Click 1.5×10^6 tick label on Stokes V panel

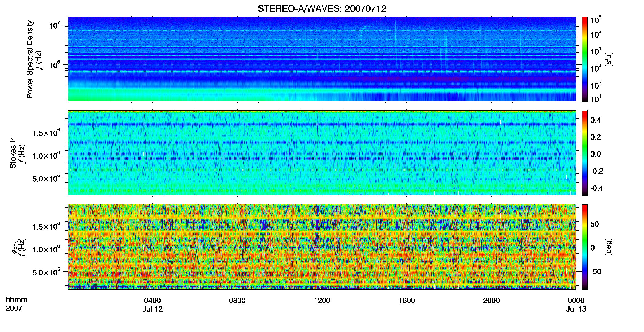[46, 132]
